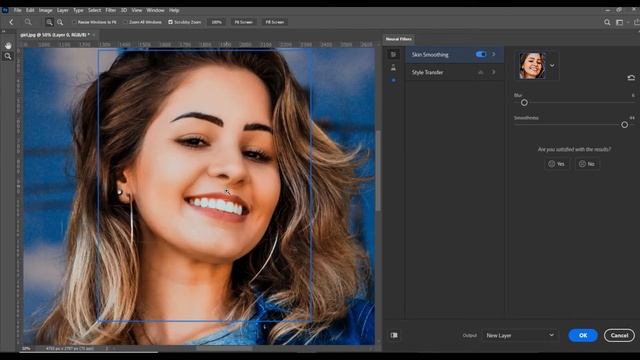
Task: Click the Fill Screen button
Action: 274,22
